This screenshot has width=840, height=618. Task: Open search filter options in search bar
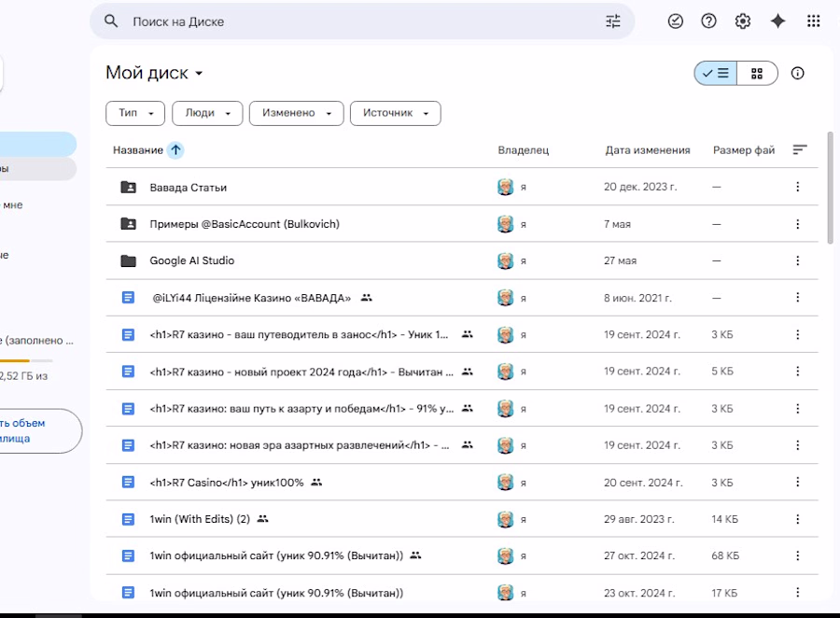612,21
